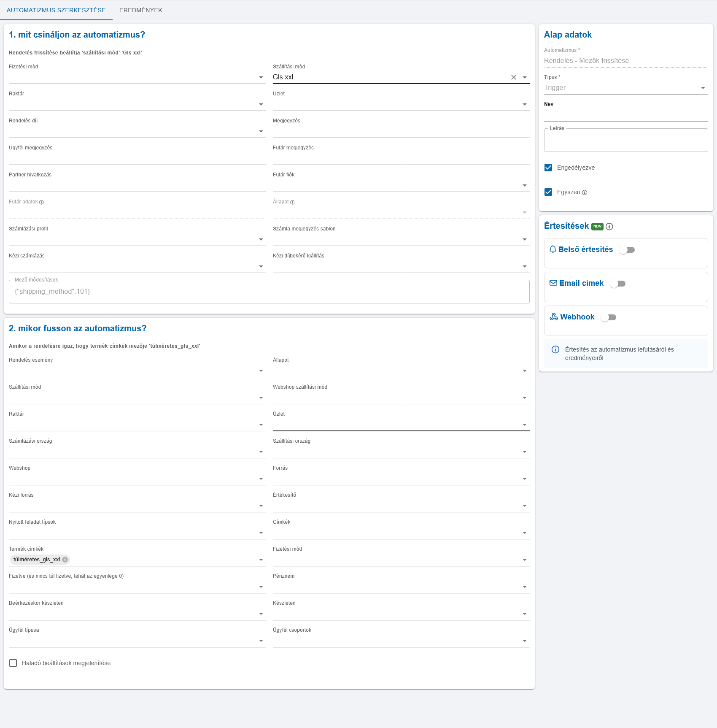The height and width of the screenshot is (728, 717).
Task: Click the Név input field
Action: (625, 115)
